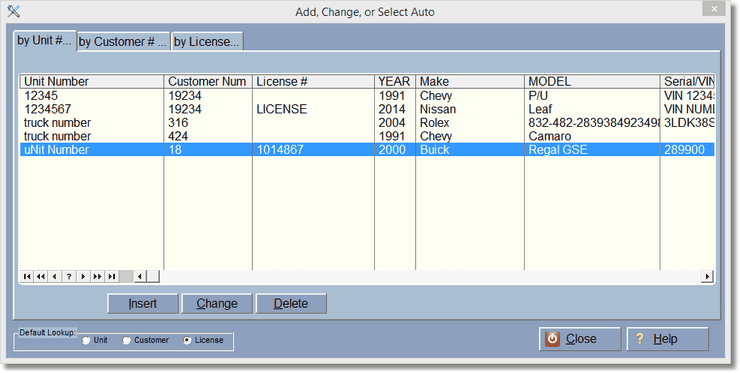Screen dimensions: 740x373
Task: Click the Unit Number column header
Action: tap(92, 82)
